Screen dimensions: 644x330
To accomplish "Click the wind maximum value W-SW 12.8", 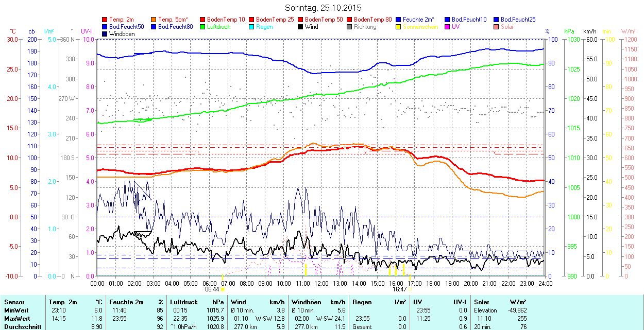I will click(270, 319).
